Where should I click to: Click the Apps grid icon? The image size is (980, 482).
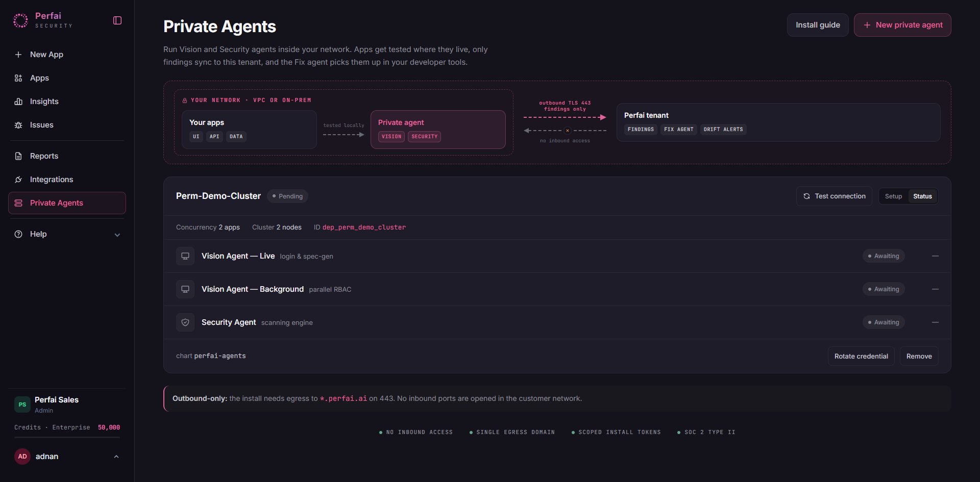point(18,78)
